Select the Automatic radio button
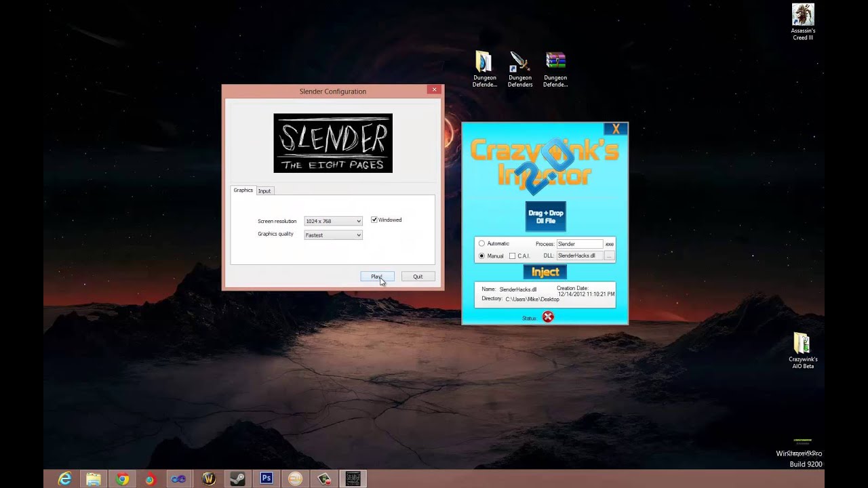868x488 pixels. point(482,244)
